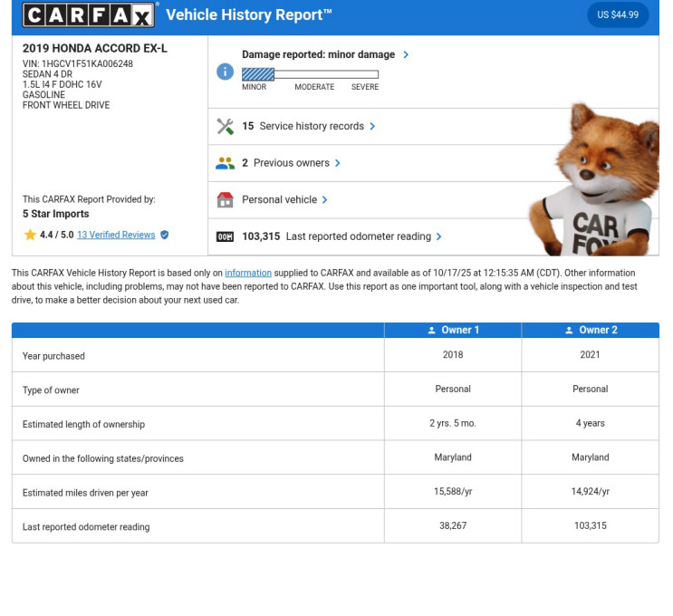The height and width of the screenshot is (616, 673).
Task: Select the Owner 1 column header
Action: click(453, 330)
